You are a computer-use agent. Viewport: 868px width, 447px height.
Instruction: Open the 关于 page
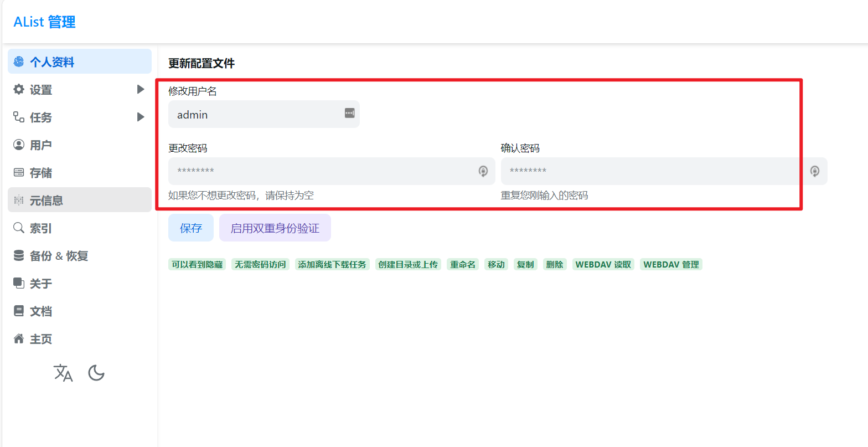(80, 283)
